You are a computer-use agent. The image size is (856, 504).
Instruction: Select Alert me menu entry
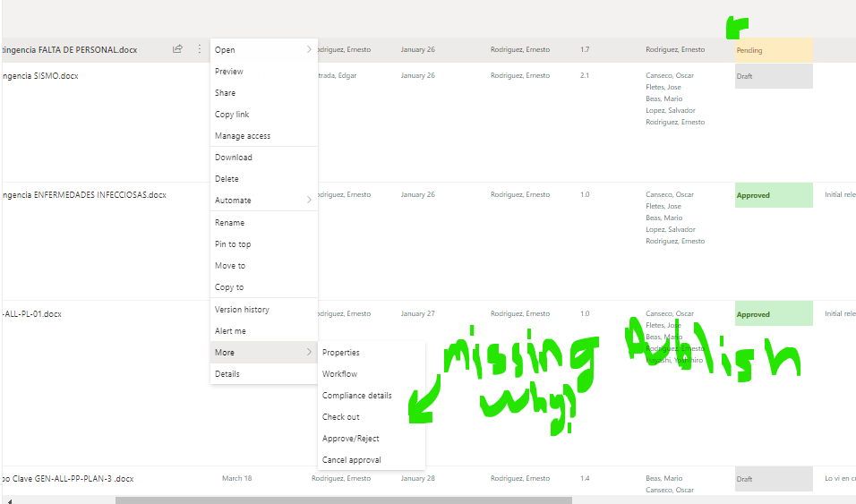click(263, 331)
